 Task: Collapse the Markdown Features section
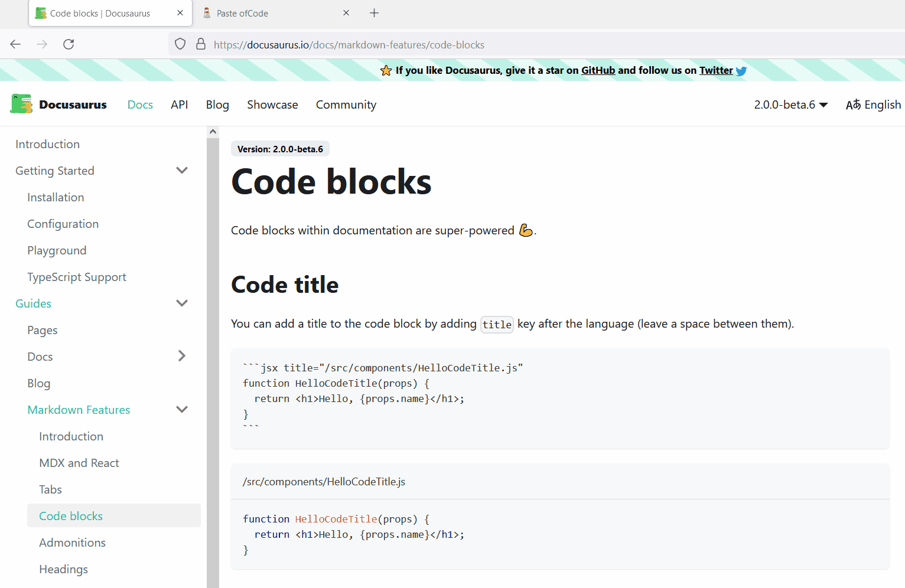[182, 409]
